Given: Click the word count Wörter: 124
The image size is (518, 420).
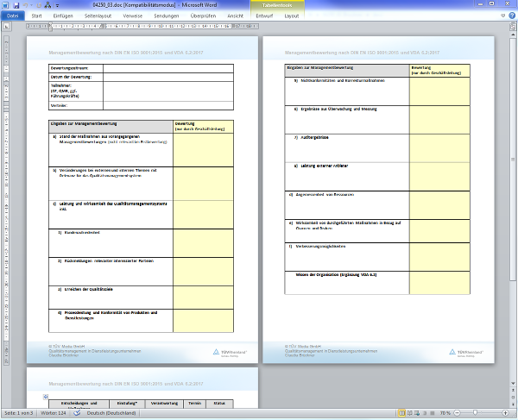Looking at the screenshot, I should click(54, 414).
